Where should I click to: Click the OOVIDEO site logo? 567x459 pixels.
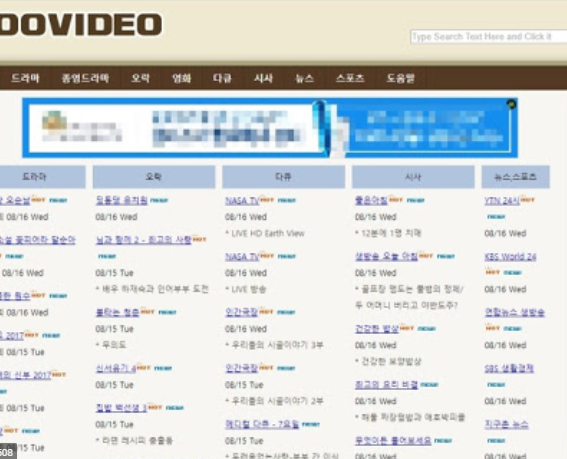click(81, 24)
